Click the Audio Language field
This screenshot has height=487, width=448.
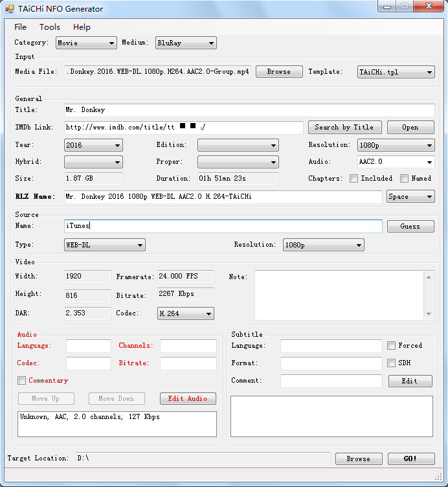point(89,346)
